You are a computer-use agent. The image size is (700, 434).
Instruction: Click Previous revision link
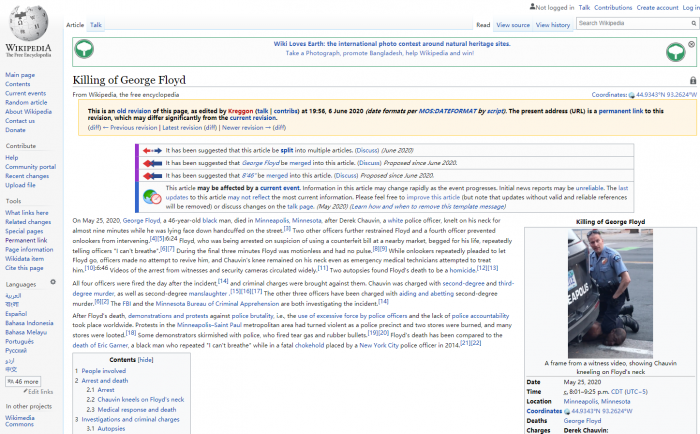click(x=133, y=128)
